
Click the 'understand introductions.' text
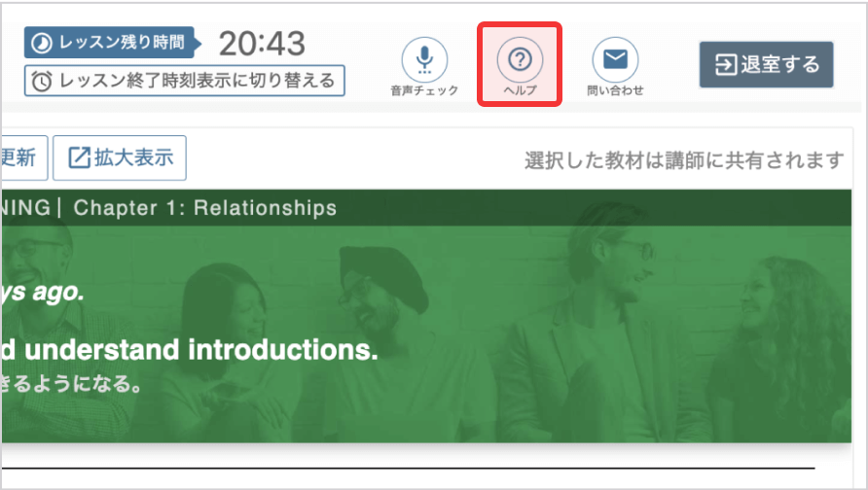click(x=201, y=350)
